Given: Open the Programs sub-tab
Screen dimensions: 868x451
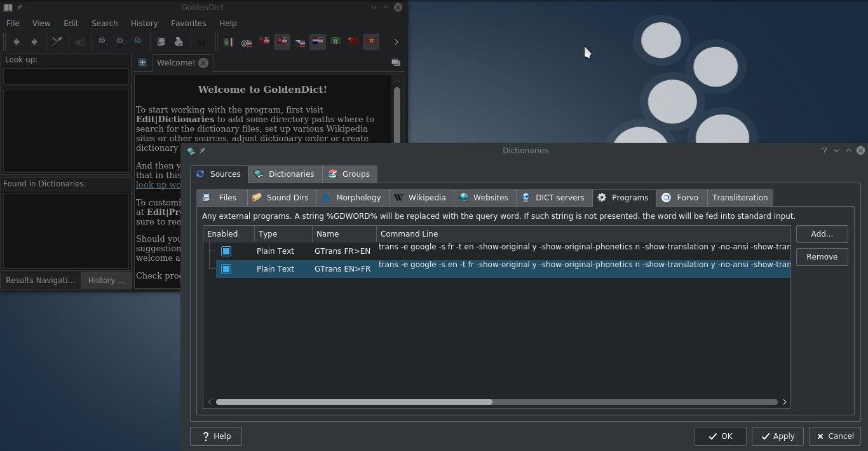Looking at the screenshot, I should pos(623,197).
